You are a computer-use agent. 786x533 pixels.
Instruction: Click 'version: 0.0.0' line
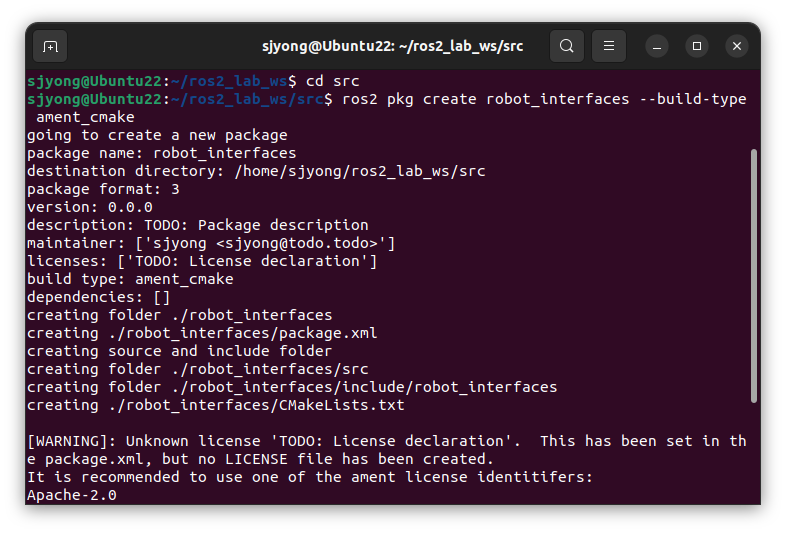tap(90, 208)
